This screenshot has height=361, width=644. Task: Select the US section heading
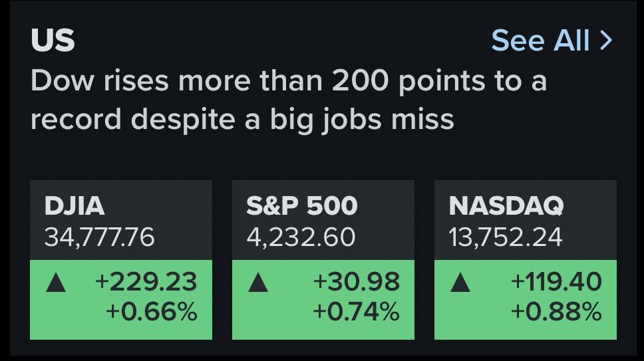(x=53, y=40)
